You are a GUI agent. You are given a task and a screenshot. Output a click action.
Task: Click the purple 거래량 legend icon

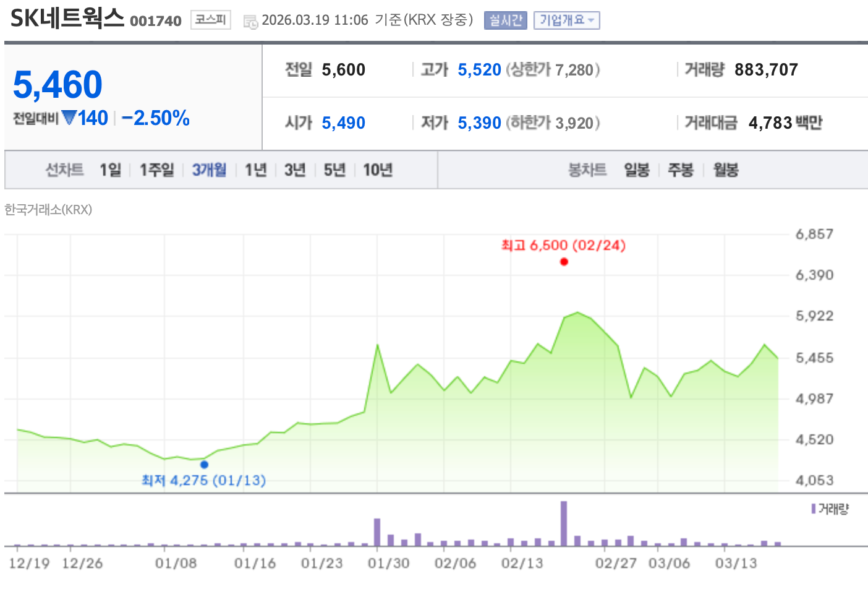pos(814,509)
